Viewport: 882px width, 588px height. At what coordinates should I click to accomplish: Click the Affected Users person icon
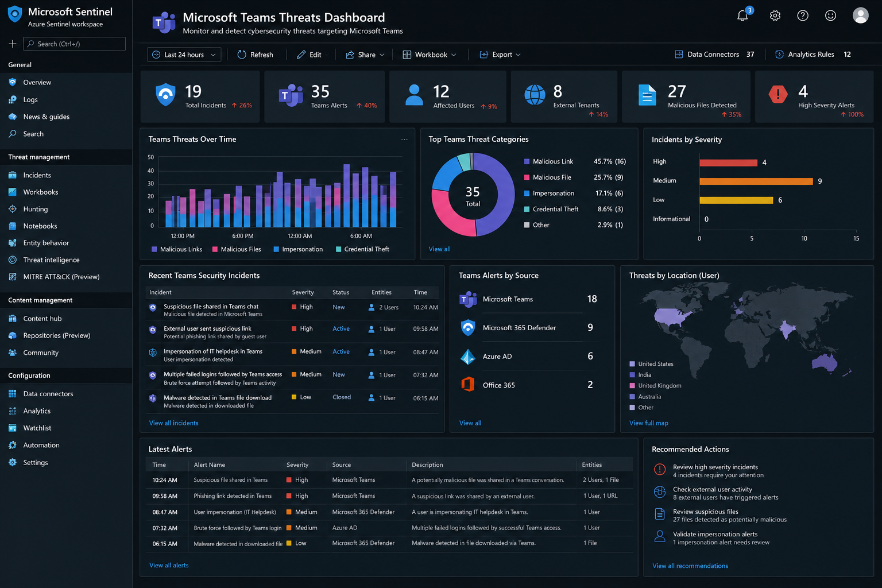coord(414,95)
